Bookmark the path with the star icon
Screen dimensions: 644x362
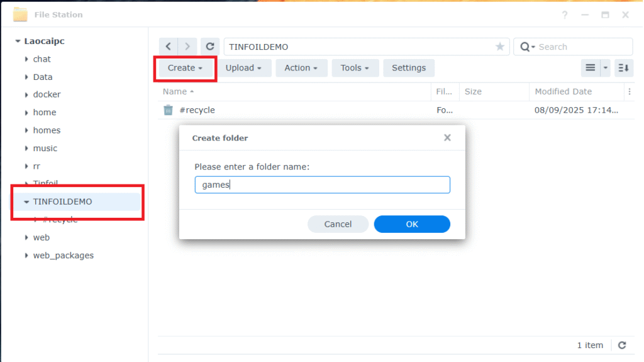tap(500, 47)
